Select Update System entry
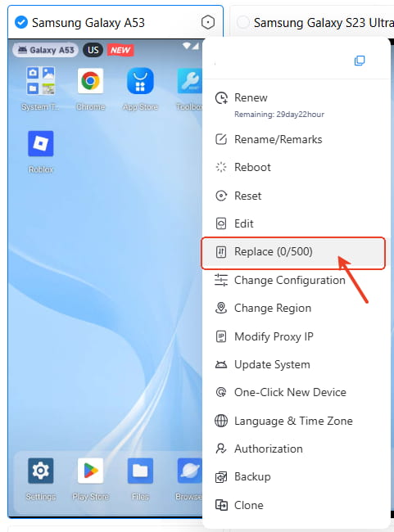The image size is (394, 532). pos(272,365)
